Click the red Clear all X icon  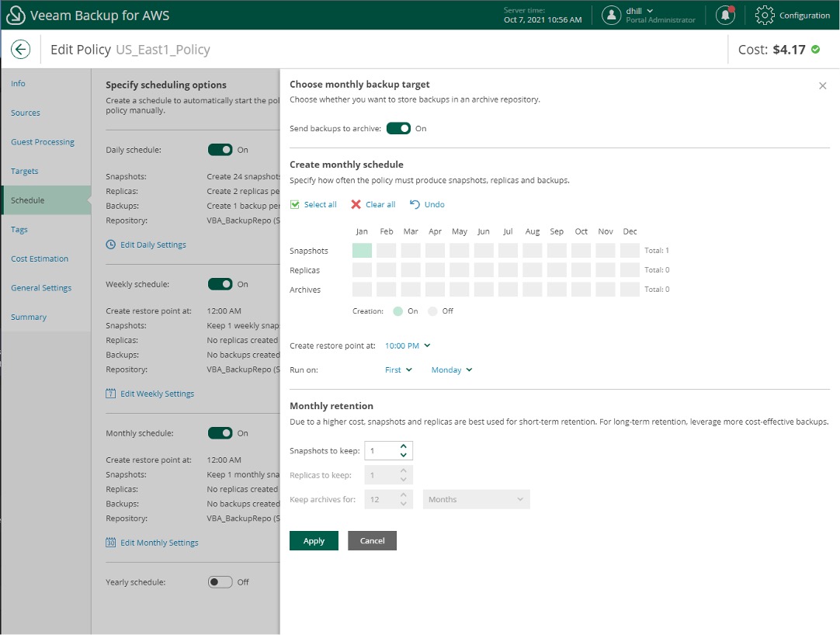click(x=356, y=204)
